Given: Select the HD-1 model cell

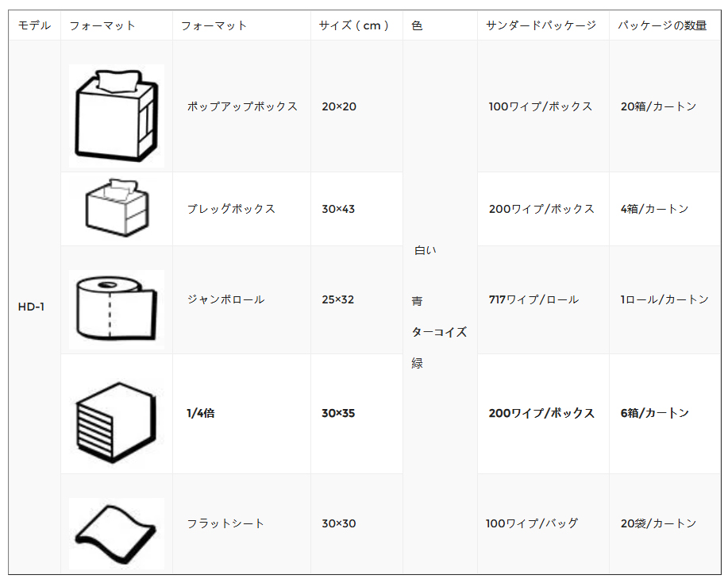Looking at the screenshot, I should pyautogui.click(x=31, y=307).
